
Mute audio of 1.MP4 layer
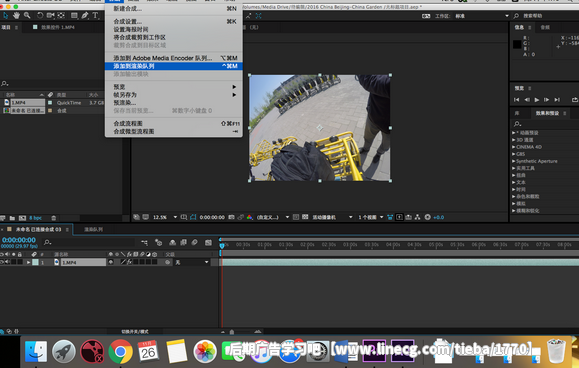pyautogui.click(x=7, y=262)
